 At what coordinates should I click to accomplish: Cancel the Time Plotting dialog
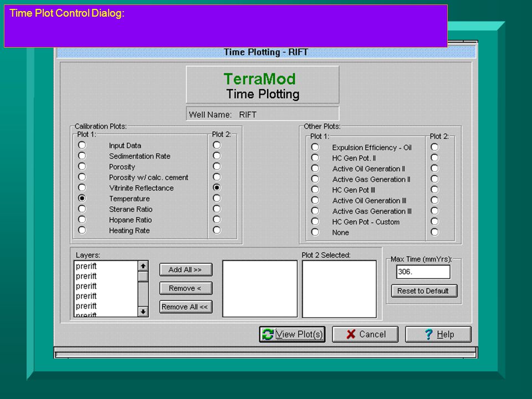tap(365, 335)
